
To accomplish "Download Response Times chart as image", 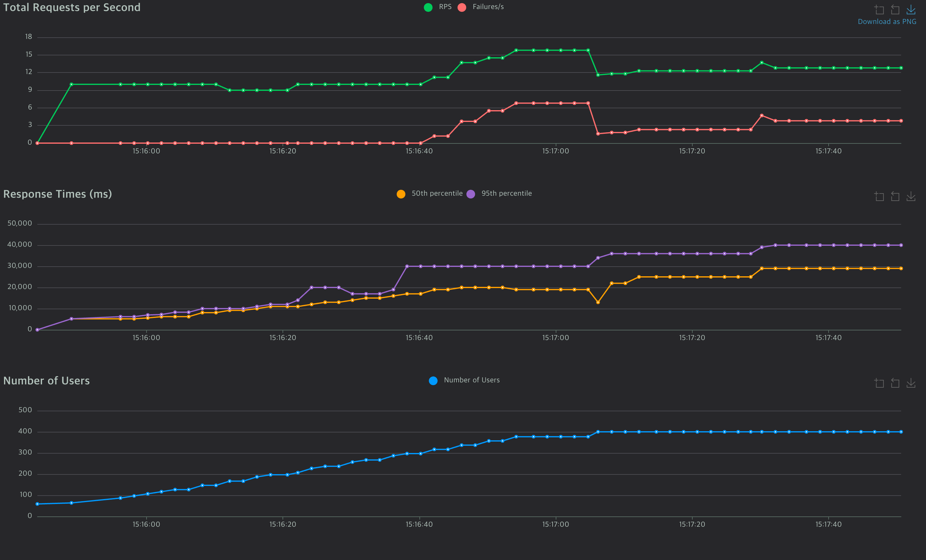I will pos(911,196).
